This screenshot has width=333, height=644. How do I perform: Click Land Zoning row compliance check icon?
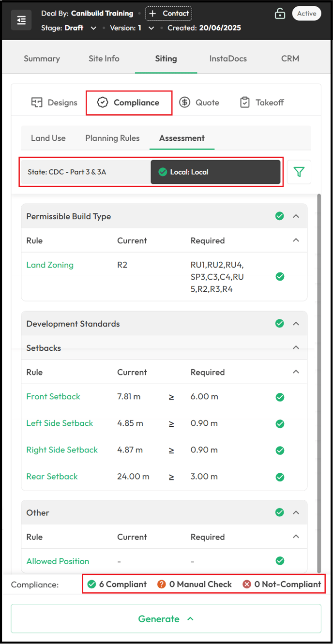point(280,277)
